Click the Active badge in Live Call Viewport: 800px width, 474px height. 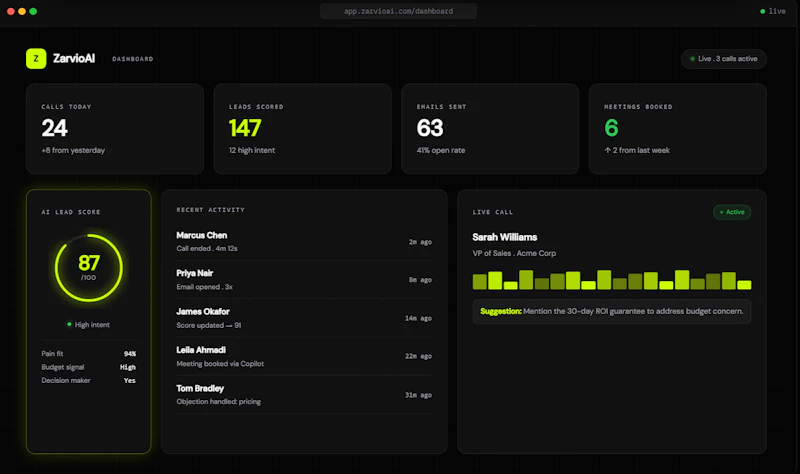click(x=732, y=212)
